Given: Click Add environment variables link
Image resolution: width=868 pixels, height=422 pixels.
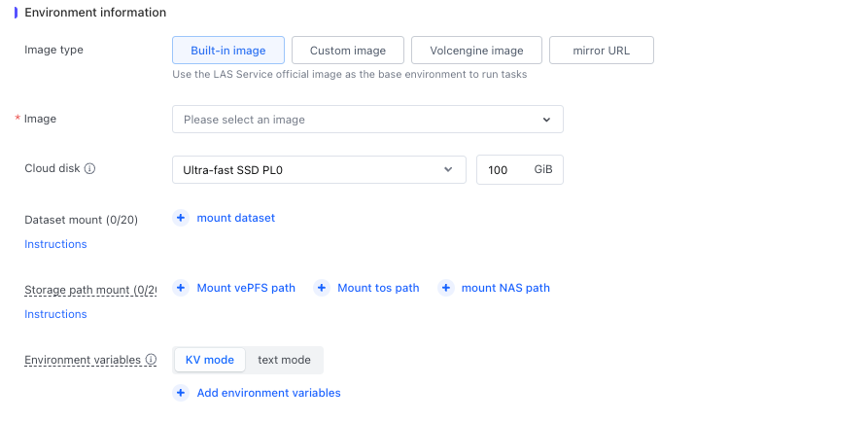Looking at the screenshot, I should 268,393.
